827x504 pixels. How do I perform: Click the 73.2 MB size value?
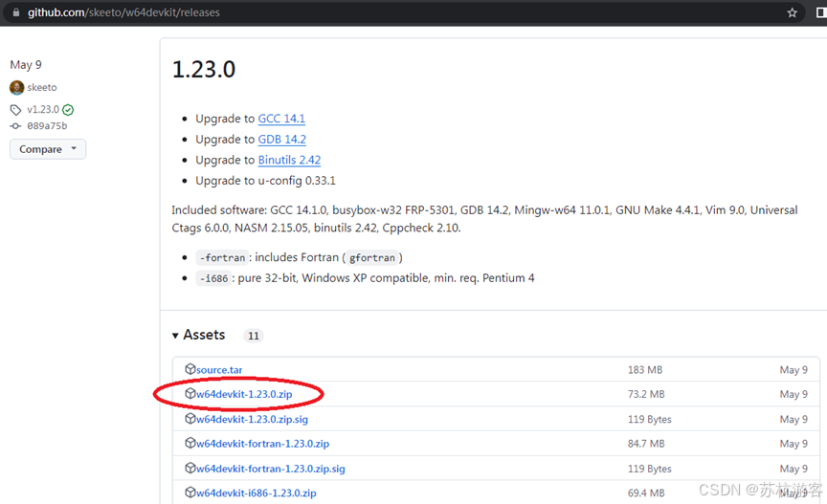point(646,394)
